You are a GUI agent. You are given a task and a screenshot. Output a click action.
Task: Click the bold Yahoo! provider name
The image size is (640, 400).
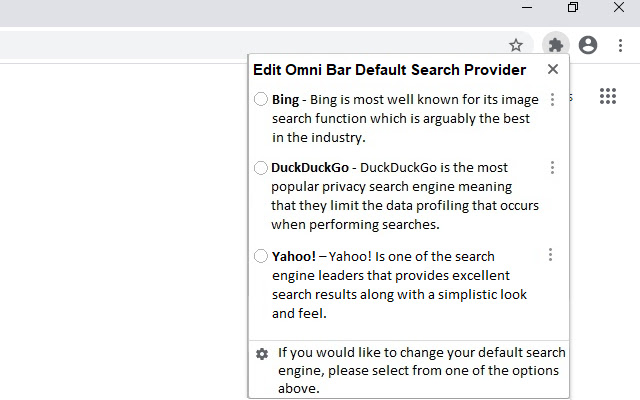294,256
